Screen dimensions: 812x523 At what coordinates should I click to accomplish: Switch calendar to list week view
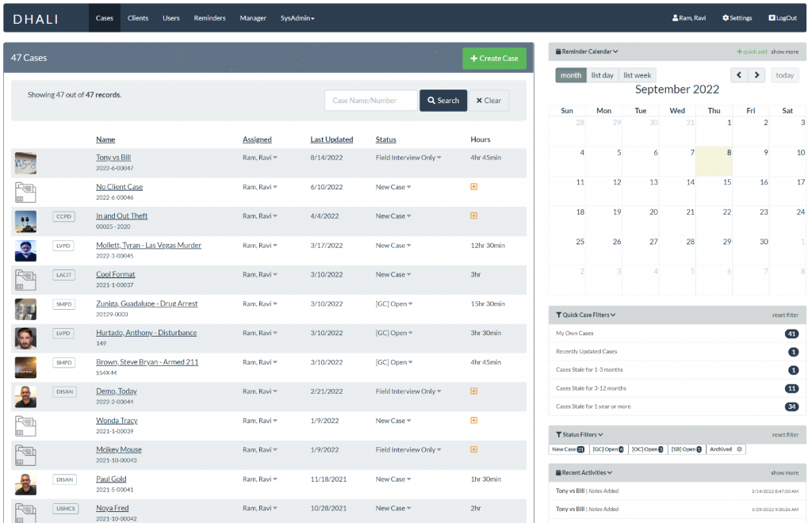(x=637, y=75)
